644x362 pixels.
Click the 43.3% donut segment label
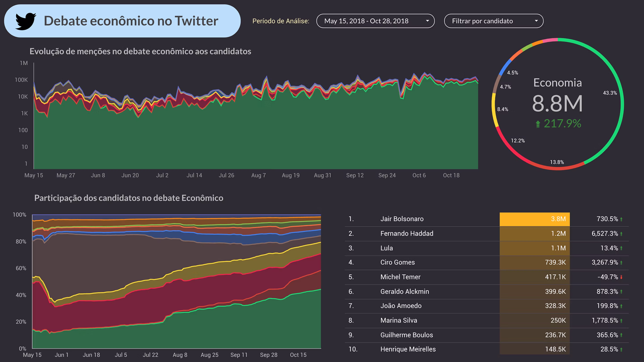coord(610,93)
